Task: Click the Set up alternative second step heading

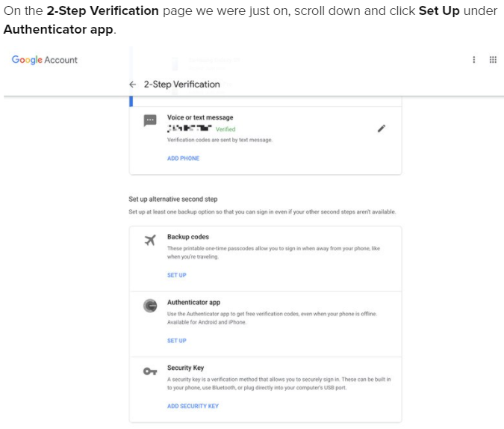Action: [x=173, y=200]
